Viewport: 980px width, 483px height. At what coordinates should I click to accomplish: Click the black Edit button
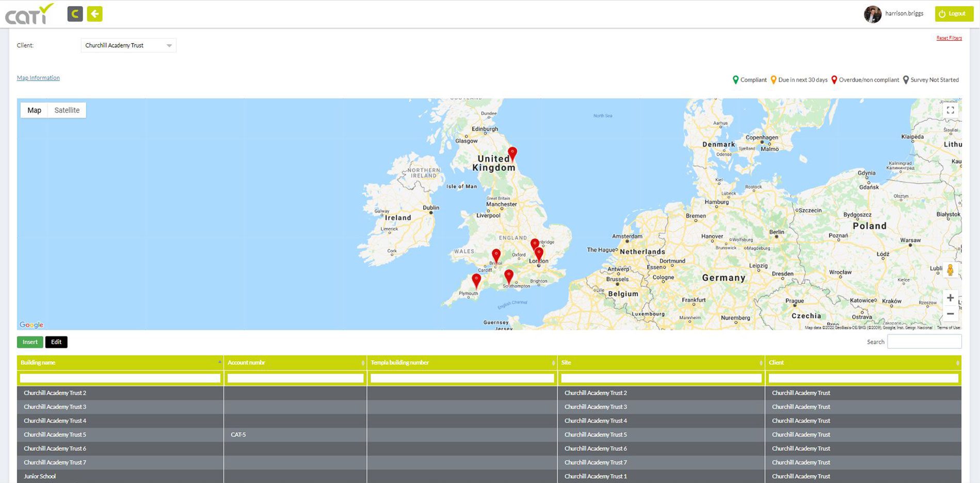(56, 342)
